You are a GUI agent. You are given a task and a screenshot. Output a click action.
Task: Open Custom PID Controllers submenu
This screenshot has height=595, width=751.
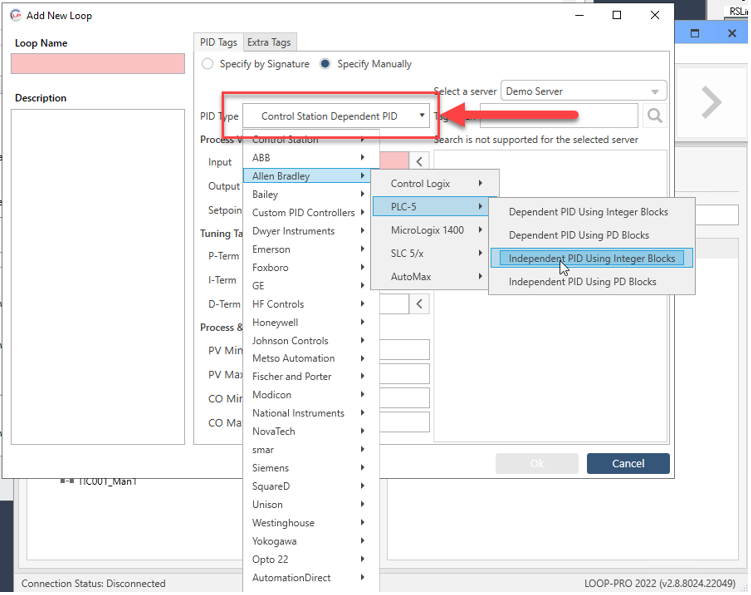tap(309, 212)
